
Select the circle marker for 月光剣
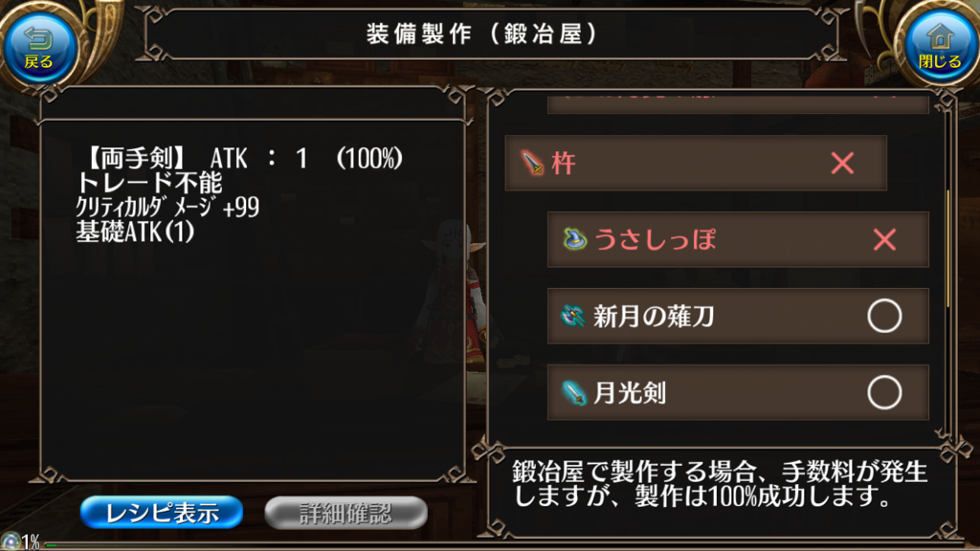tap(884, 392)
